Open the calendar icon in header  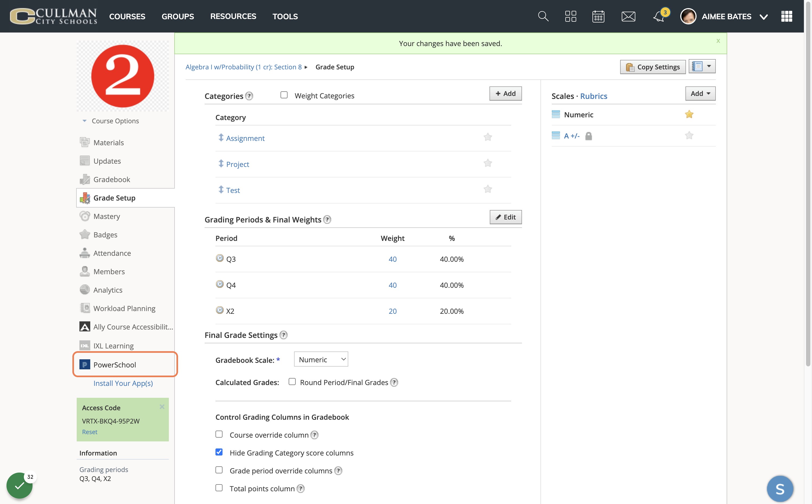[598, 16]
